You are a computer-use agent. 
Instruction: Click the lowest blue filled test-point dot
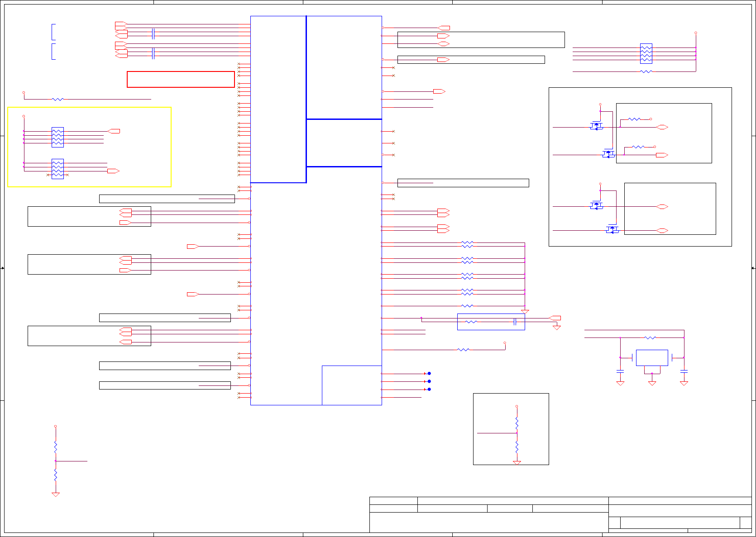[x=429, y=389]
